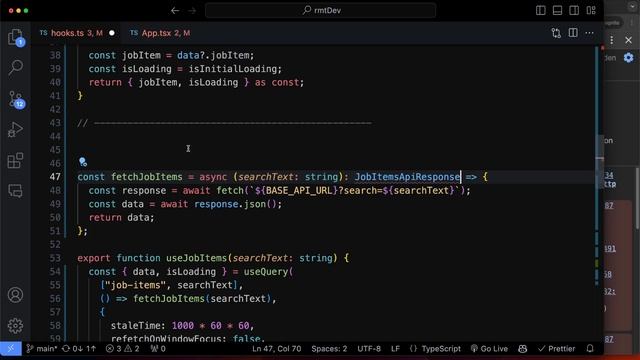Open the Remote Explorer view icon
This screenshot has width=640, height=360.
(15, 191)
